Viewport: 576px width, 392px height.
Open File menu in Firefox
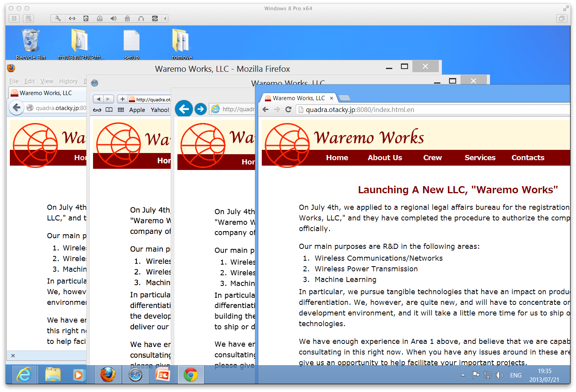click(14, 81)
